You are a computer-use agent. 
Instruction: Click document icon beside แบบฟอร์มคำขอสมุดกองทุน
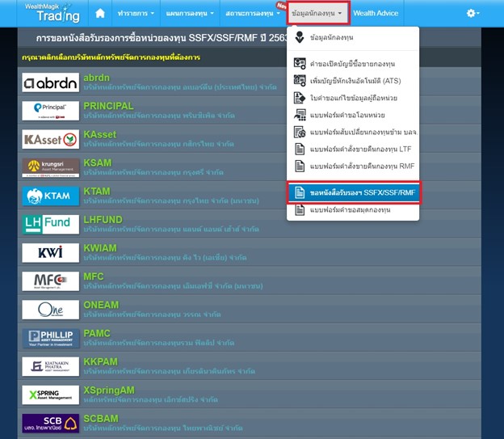click(300, 210)
